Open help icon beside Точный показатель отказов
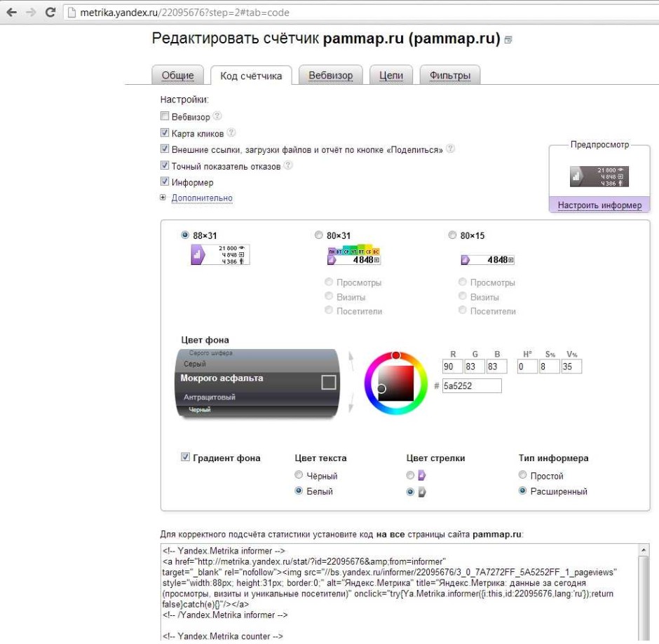This screenshot has height=644, width=659. pyautogui.click(x=288, y=165)
